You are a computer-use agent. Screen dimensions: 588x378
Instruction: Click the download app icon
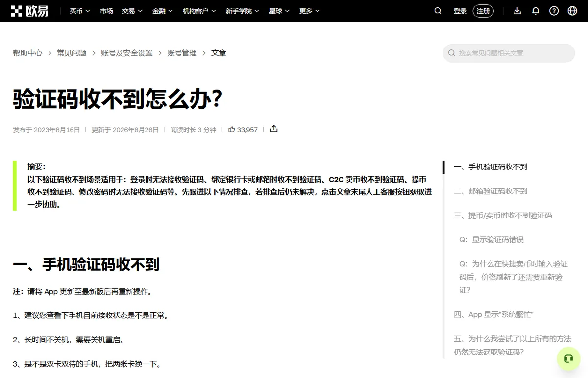click(517, 11)
